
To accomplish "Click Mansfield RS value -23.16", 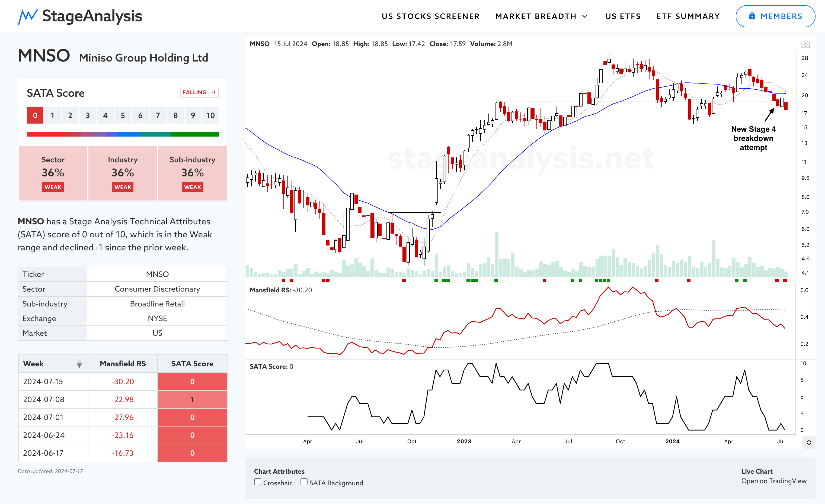I will pos(123,435).
